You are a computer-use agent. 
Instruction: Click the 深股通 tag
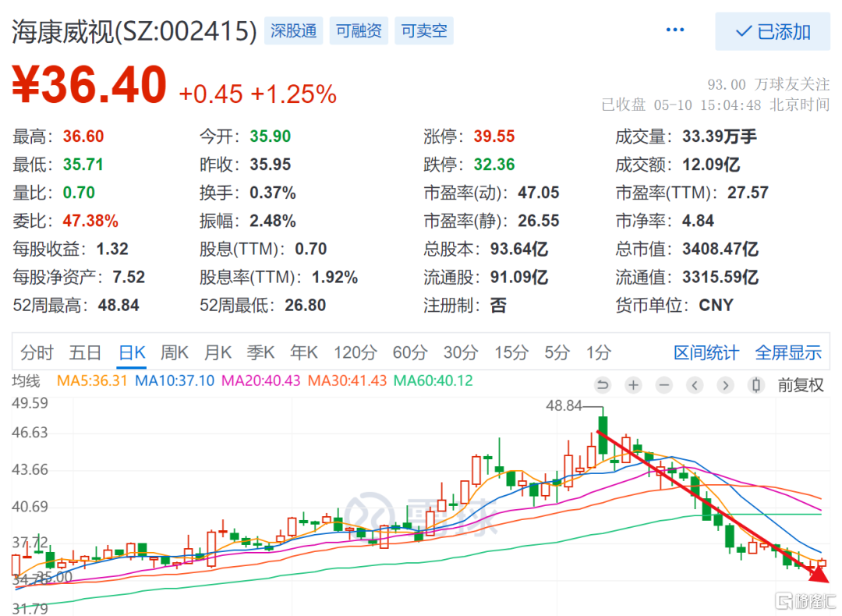point(293,30)
